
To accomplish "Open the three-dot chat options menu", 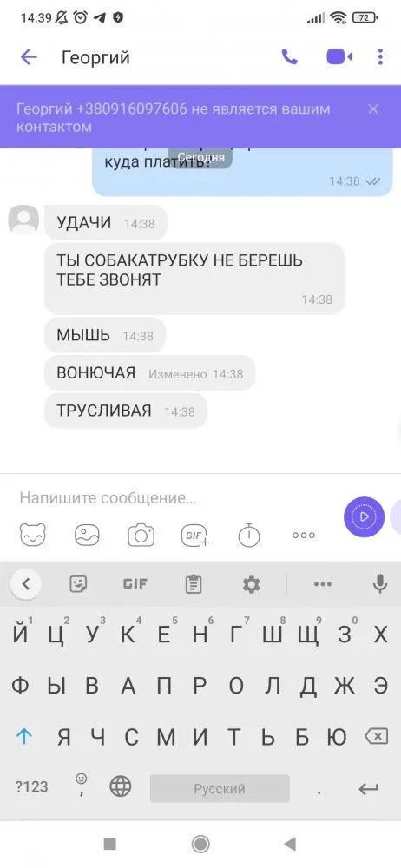I will 380,57.
